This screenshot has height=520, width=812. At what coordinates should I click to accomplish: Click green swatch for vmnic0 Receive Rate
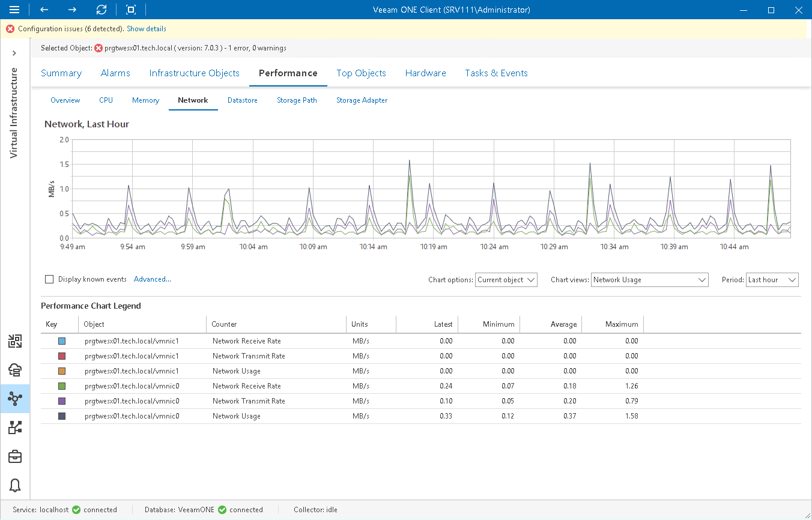pos(62,386)
